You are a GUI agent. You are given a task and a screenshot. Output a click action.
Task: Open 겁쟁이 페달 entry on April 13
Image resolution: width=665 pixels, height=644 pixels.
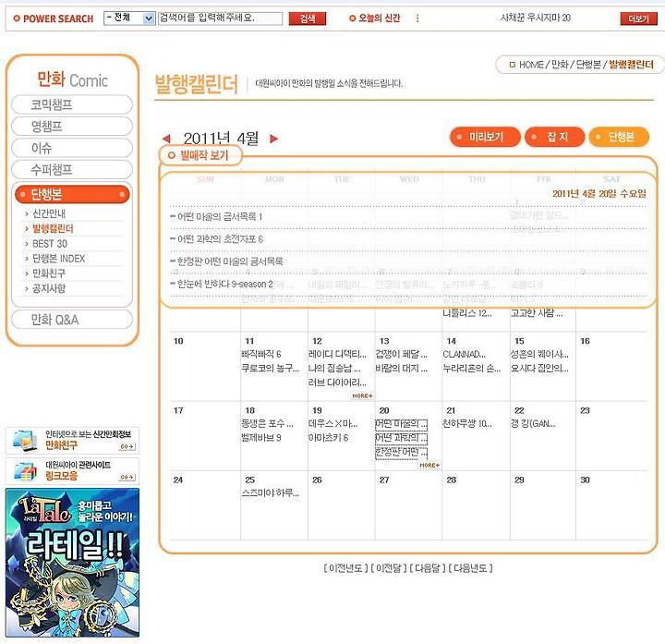pyautogui.click(x=402, y=354)
